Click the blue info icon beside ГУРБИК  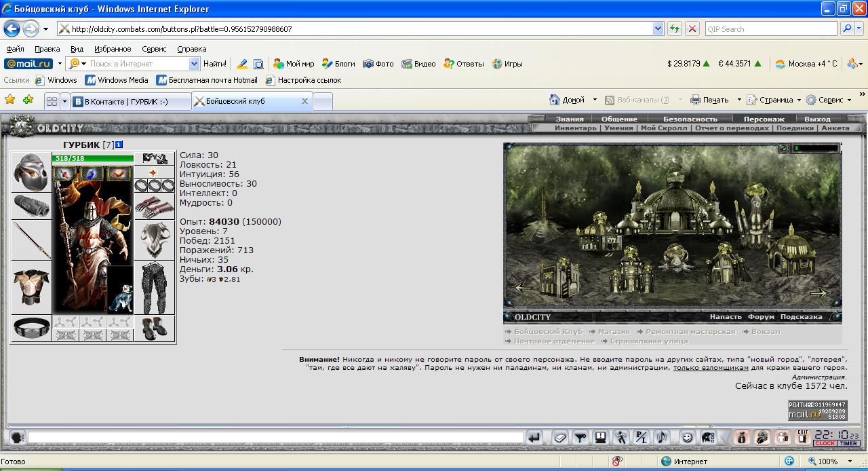pyautogui.click(x=119, y=145)
